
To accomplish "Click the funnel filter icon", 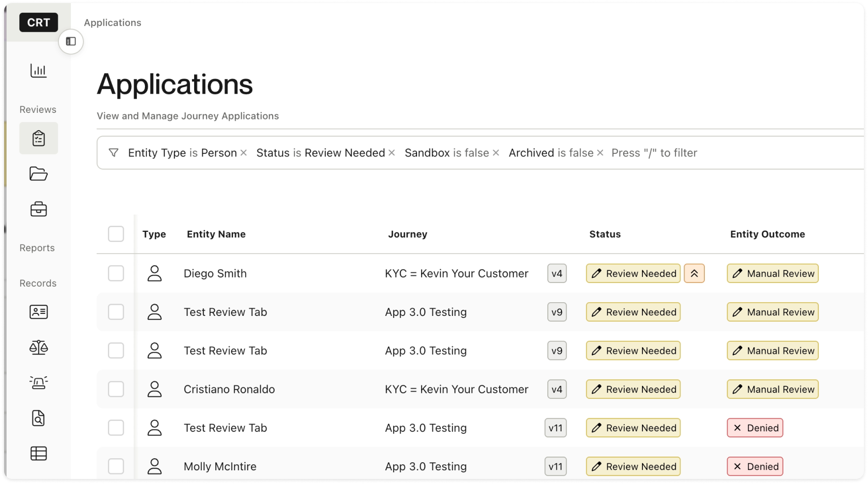I will click(114, 152).
